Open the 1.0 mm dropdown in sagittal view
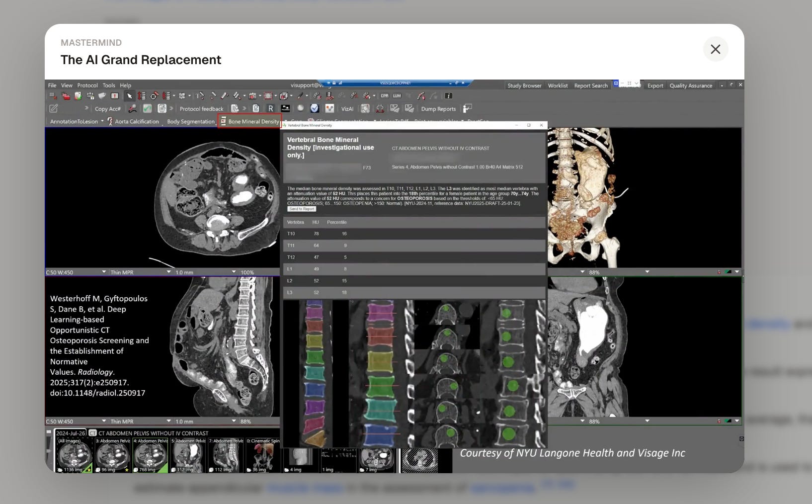This screenshot has width=812, height=504. (x=234, y=421)
